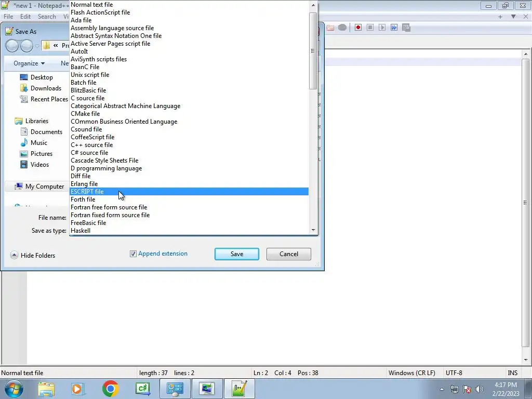Open the Windows Start menu

coord(14,389)
